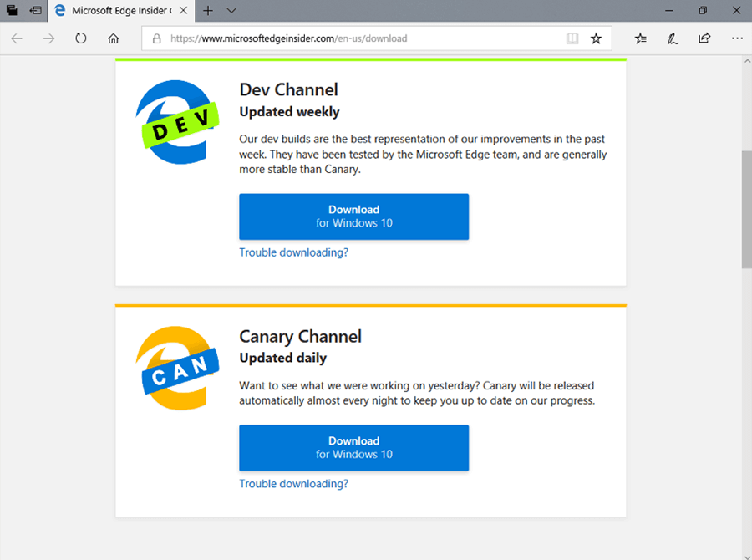The height and width of the screenshot is (560, 752).
Task: Click the Canary Channel heading
Action: coord(300,336)
